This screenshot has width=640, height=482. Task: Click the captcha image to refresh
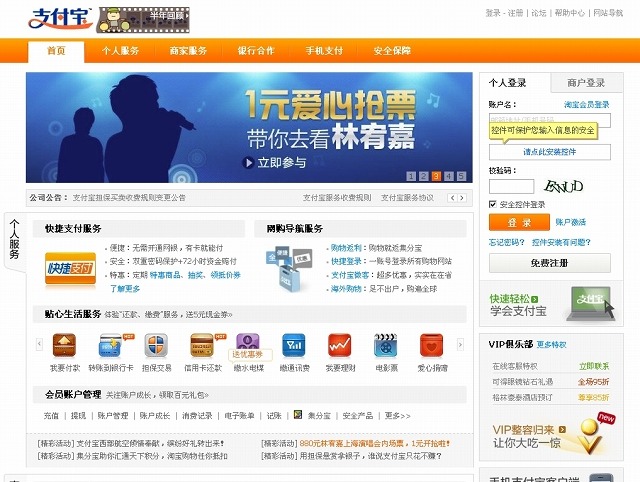[x=564, y=187]
